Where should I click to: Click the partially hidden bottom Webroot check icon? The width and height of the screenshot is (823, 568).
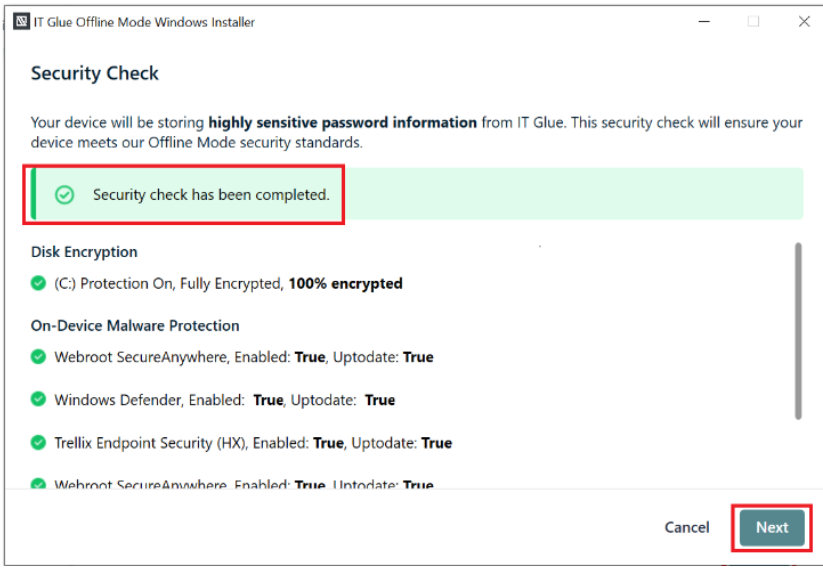point(38,483)
